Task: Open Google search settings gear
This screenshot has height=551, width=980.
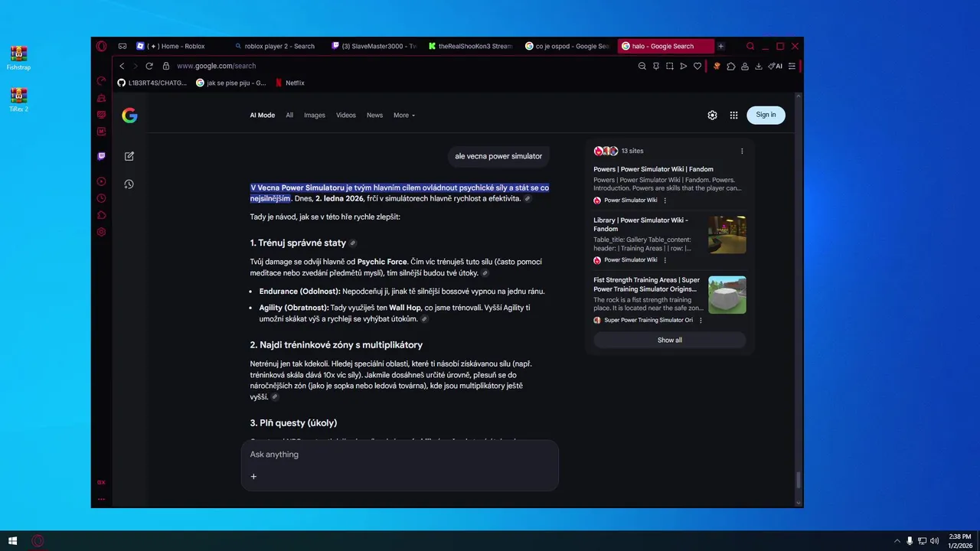Action: pyautogui.click(x=712, y=115)
